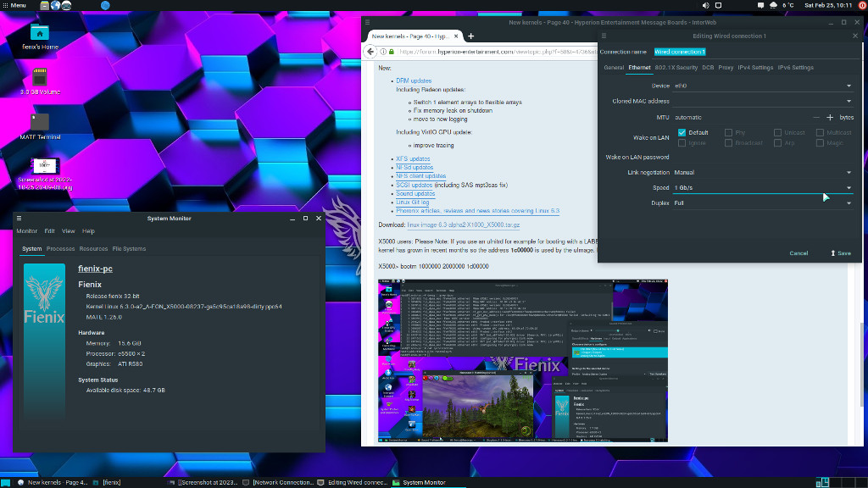Open the DRM updates link

(414, 80)
